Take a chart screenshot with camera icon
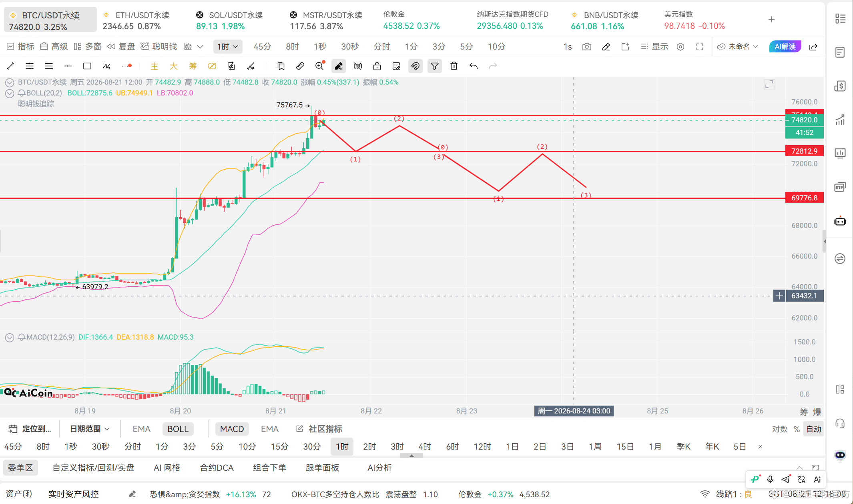This screenshot has height=504, width=853. click(x=587, y=47)
